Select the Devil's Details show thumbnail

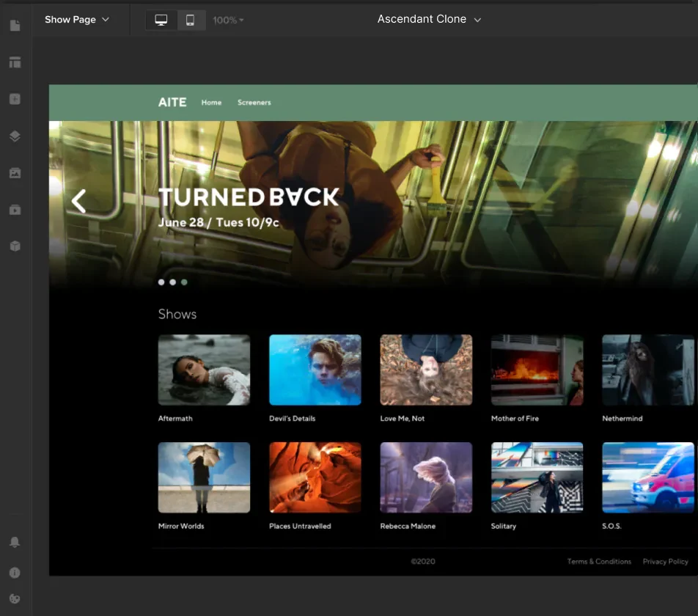[315, 370]
